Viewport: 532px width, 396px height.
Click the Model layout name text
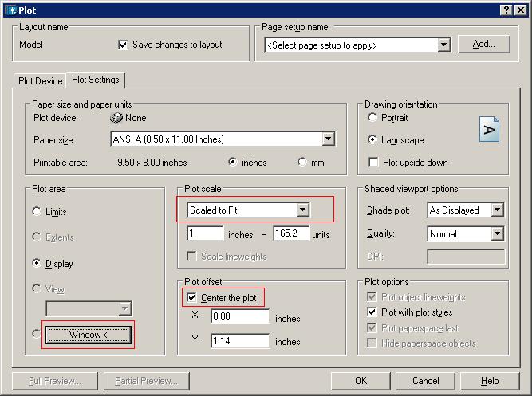click(31, 45)
